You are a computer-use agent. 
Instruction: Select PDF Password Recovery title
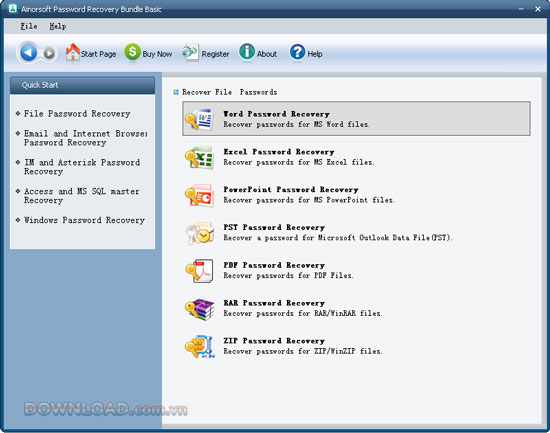[x=274, y=265]
